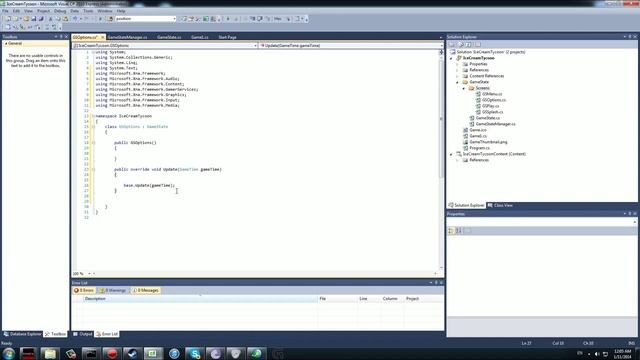Click the Save All toolbar icon
This screenshot has height=360, width=640.
tap(41, 19)
